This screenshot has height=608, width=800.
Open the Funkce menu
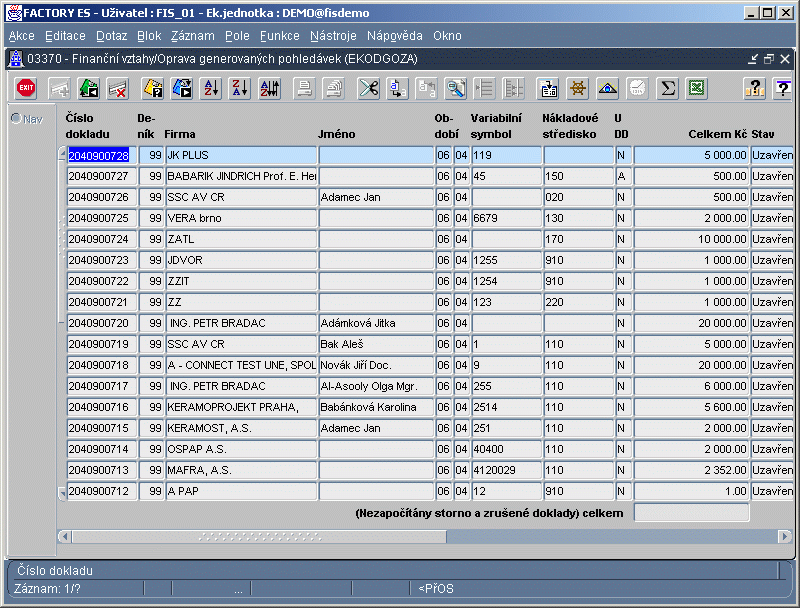click(279, 35)
